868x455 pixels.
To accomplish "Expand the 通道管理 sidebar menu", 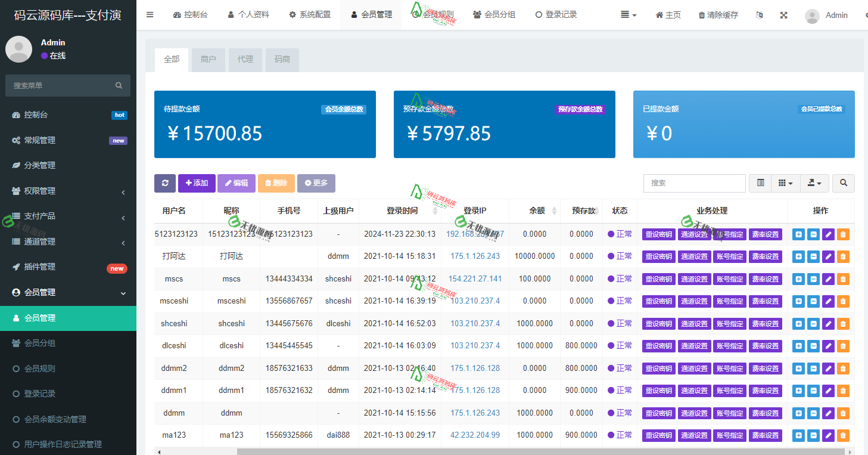I will [60, 242].
